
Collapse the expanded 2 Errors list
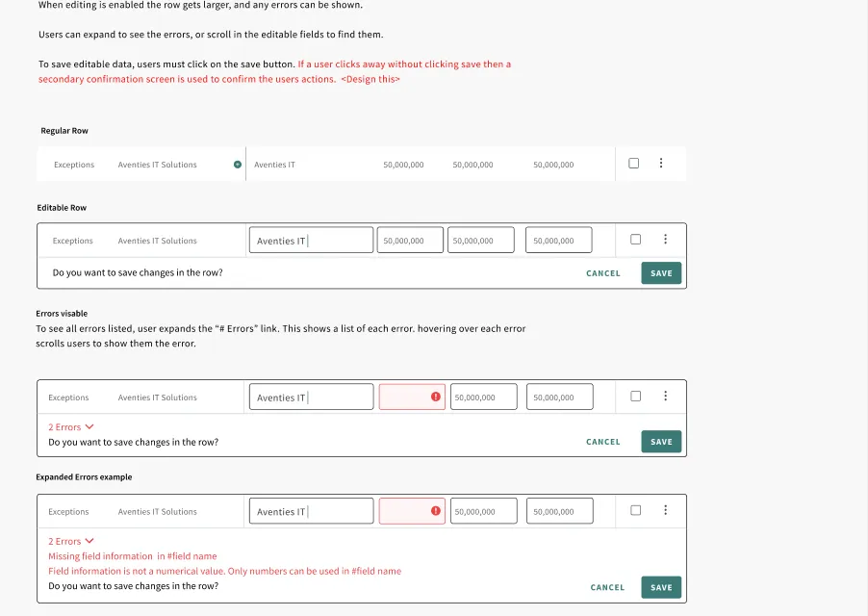coord(71,541)
